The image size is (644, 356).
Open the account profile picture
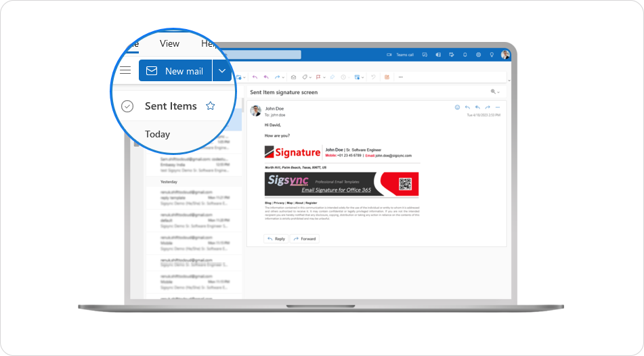coord(505,55)
